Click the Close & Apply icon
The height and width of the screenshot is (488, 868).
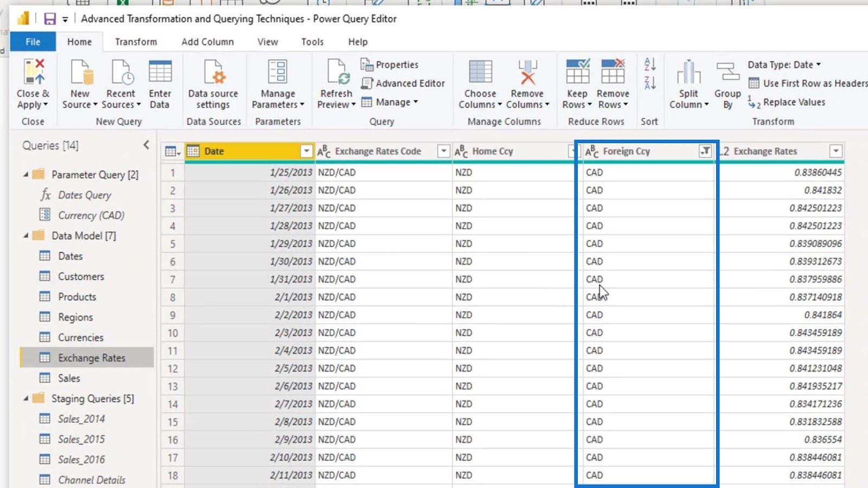click(x=34, y=72)
